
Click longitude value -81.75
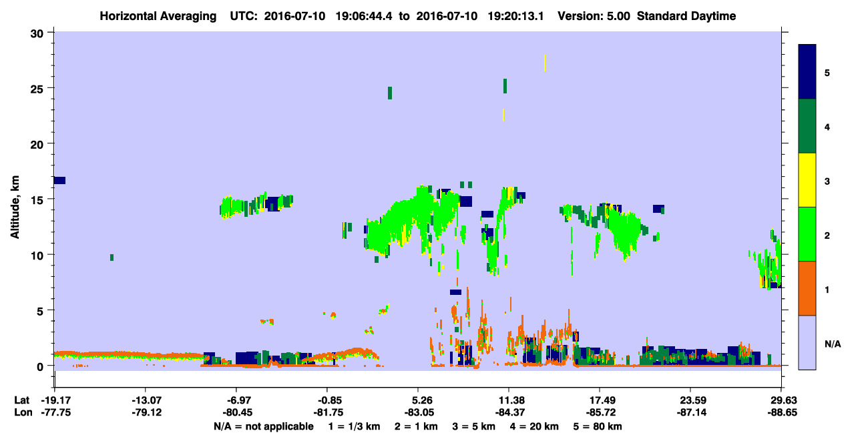327,413
